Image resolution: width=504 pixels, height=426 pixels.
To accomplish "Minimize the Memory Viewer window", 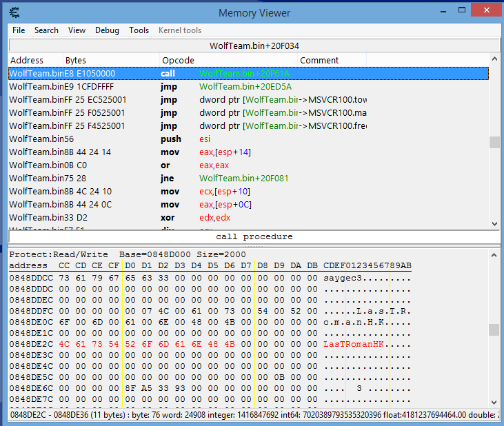I will tap(443, 10).
